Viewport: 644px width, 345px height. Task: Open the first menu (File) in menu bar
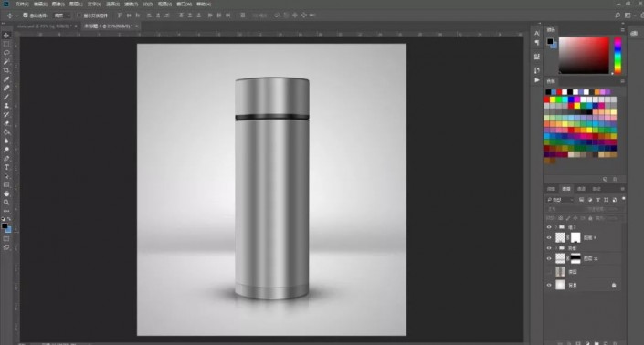(x=22, y=4)
